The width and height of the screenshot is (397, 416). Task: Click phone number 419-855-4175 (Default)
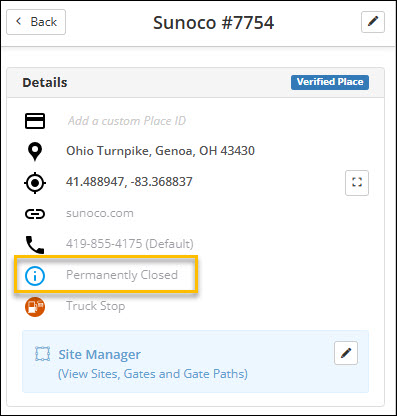tap(130, 244)
